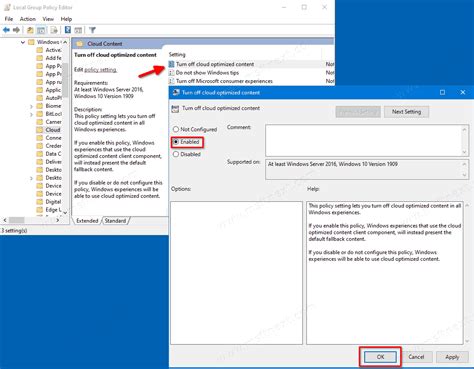Click the Previous Setting button
The image size is (474, 369).
358,112
